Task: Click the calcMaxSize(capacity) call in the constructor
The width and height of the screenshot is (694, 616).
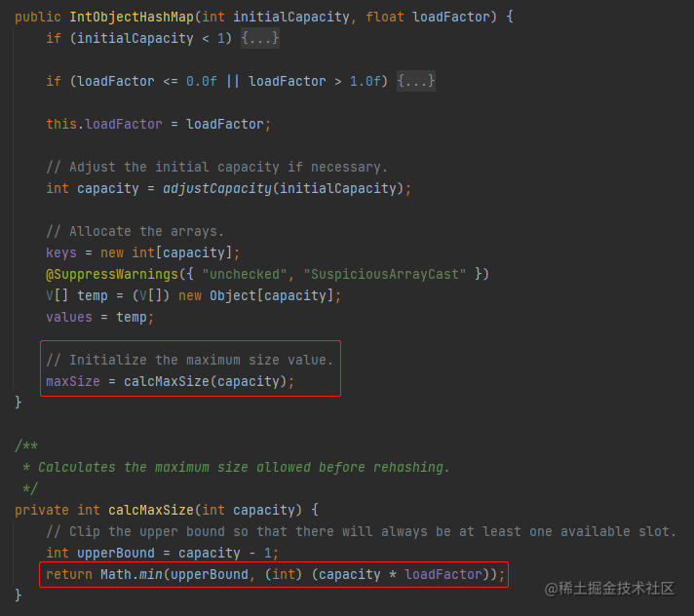Action: [205, 381]
